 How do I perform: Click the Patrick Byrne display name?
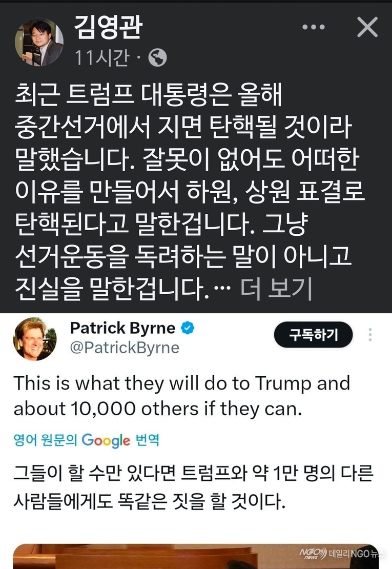(x=122, y=328)
